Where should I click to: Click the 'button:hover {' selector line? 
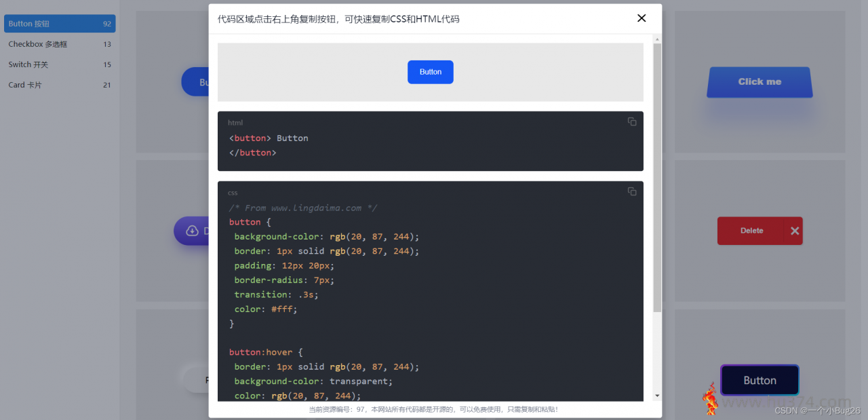pyautogui.click(x=266, y=352)
